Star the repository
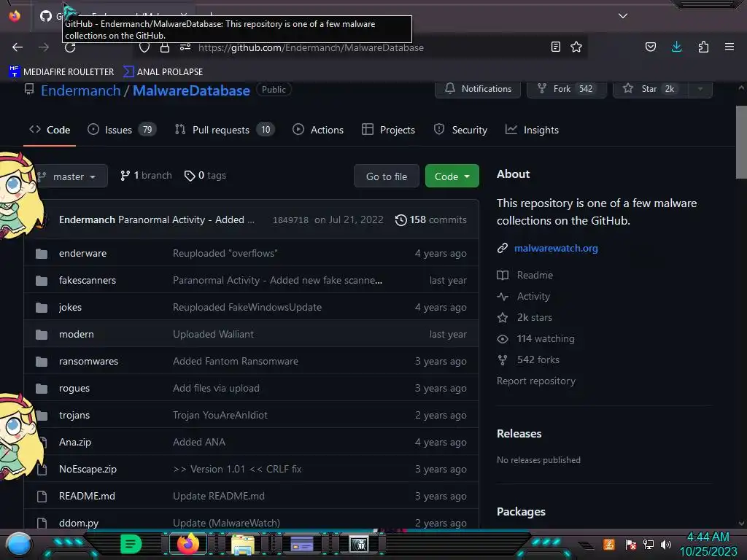 [x=650, y=89]
